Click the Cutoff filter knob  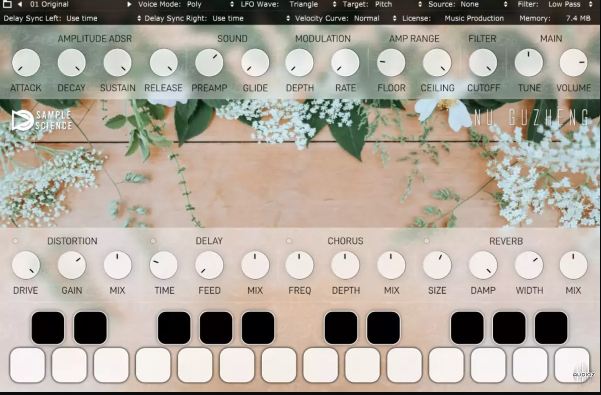(x=483, y=63)
